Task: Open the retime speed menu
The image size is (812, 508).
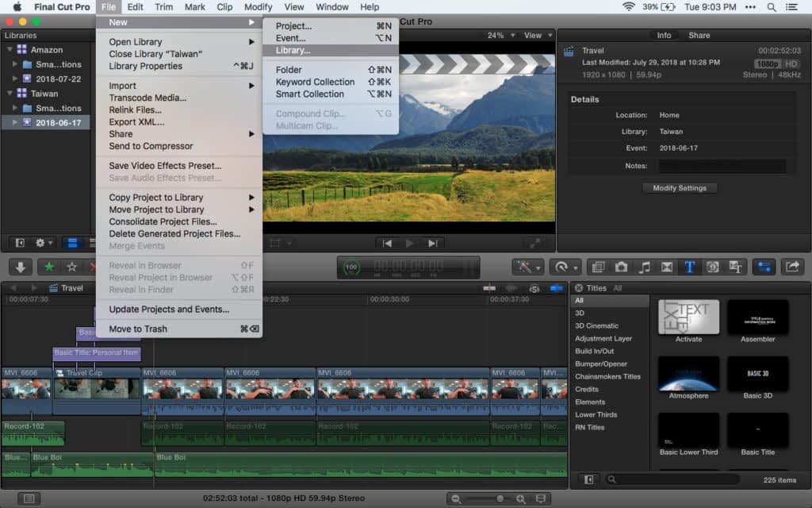Action: tap(565, 267)
